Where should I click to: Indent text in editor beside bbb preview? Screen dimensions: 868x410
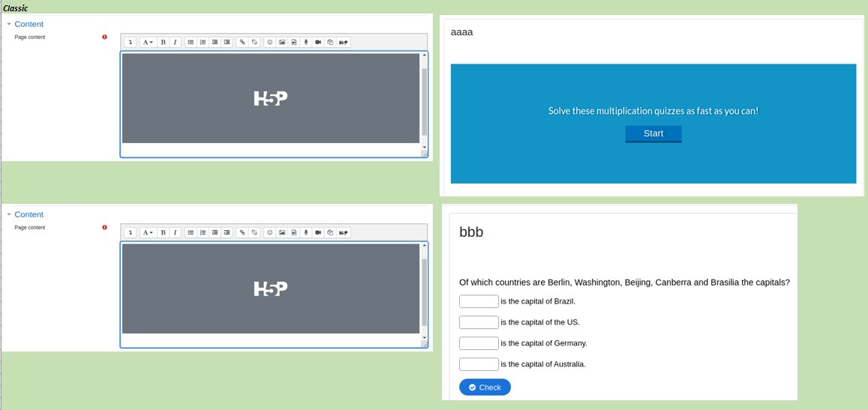227,232
